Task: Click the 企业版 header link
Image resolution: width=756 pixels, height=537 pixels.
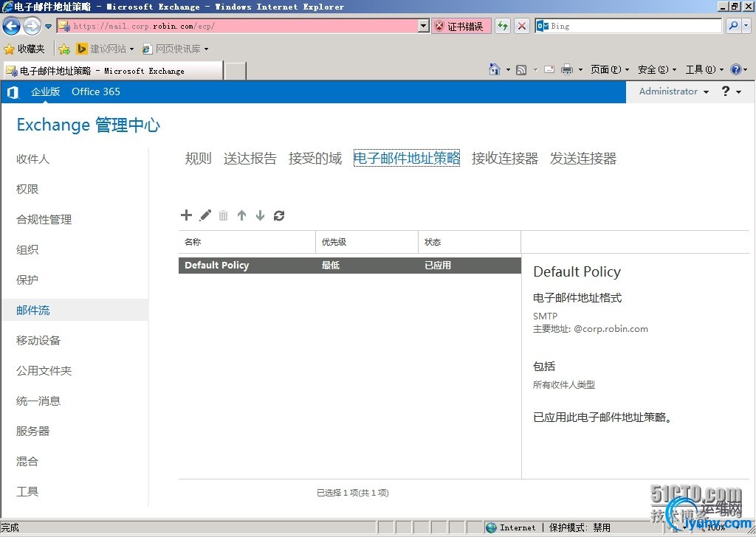Action: [45, 91]
